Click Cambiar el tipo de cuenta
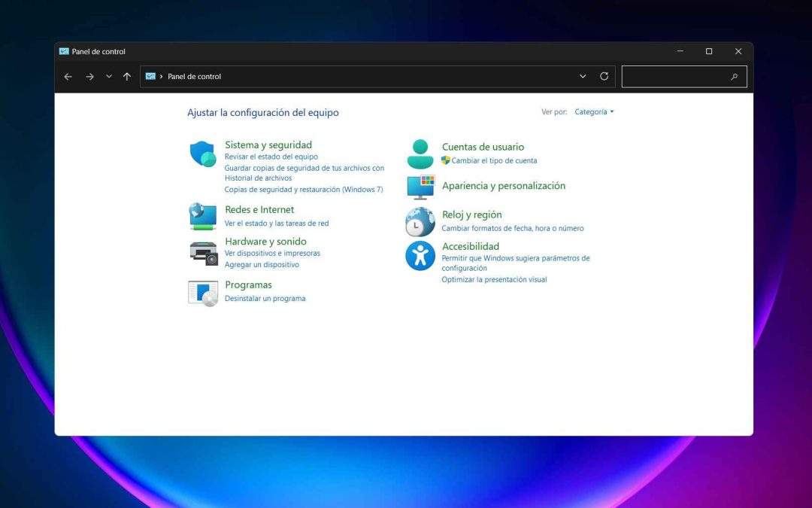The width and height of the screenshot is (812, 508). pos(494,161)
